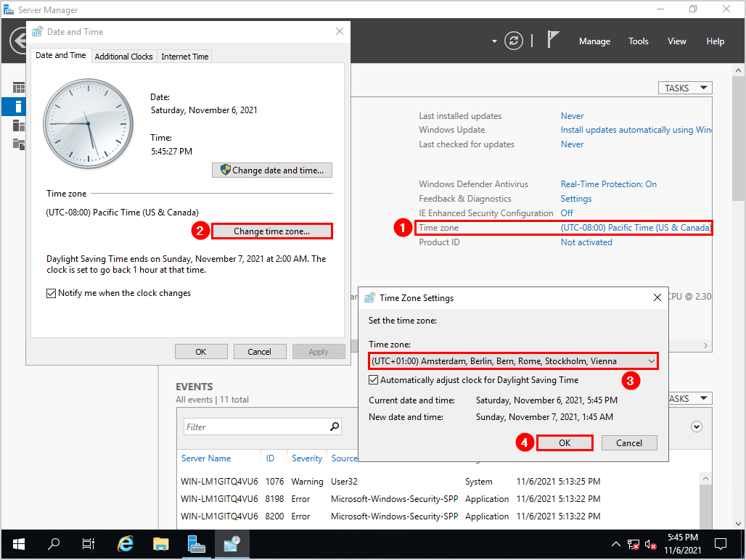
Task: Click the Events Filter input field
Action: [x=256, y=427]
